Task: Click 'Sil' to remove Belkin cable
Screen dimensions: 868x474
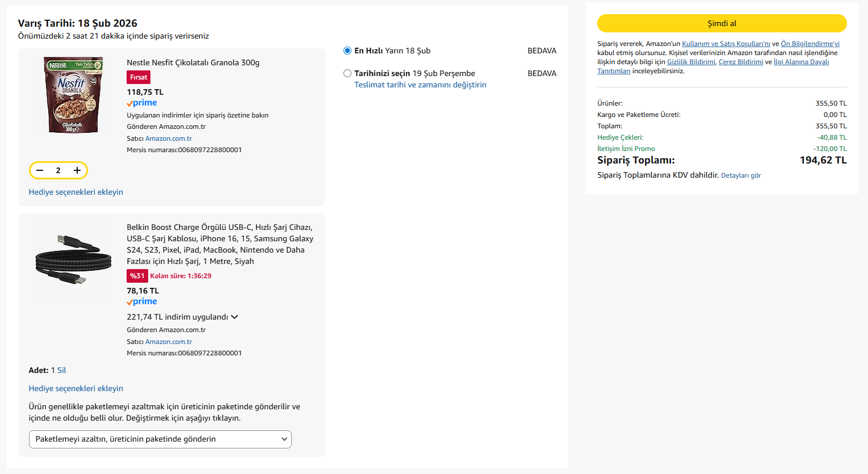Action: tap(62, 370)
